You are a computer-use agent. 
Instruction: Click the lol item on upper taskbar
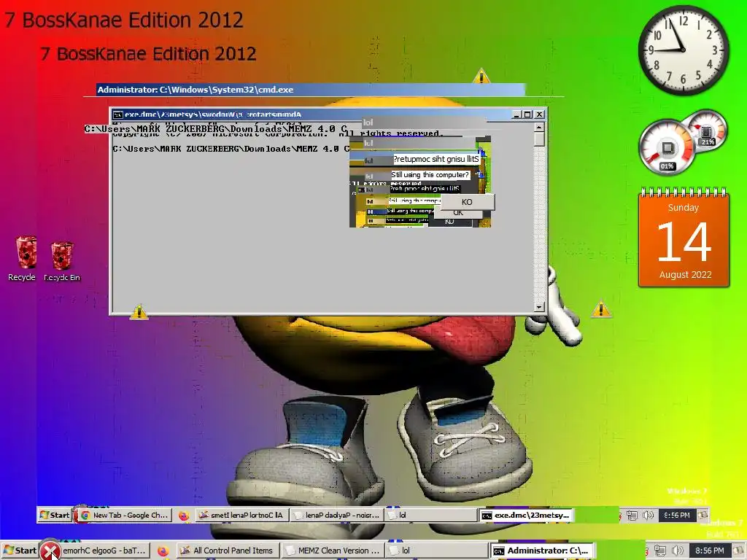[431, 516]
